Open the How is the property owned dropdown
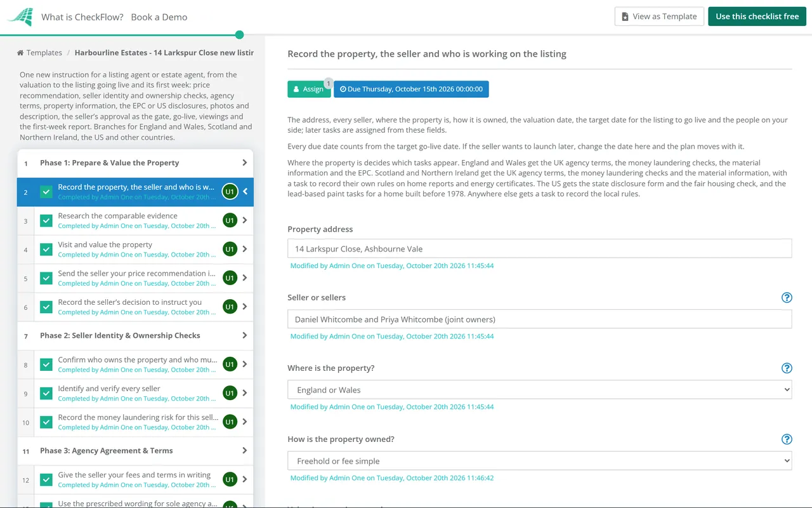The image size is (812, 508). [539, 461]
